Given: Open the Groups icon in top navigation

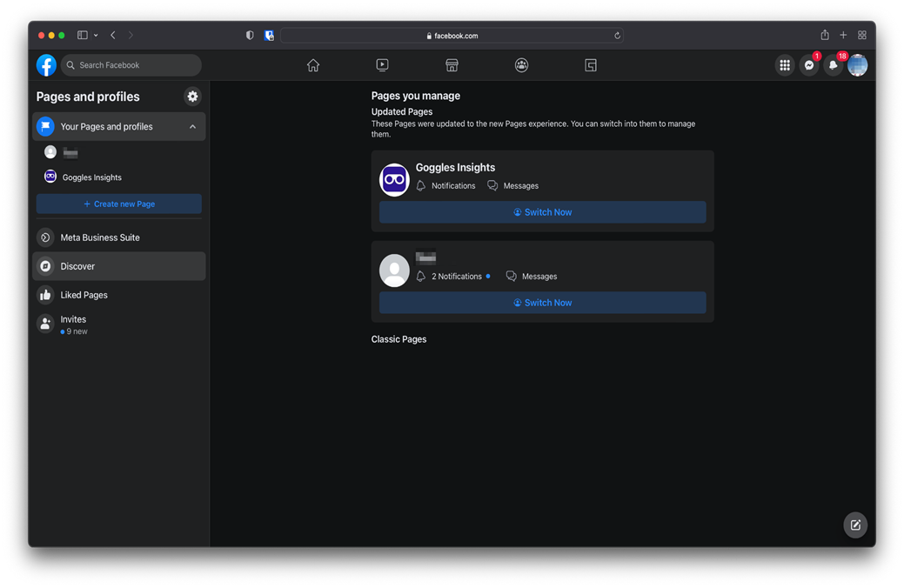Looking at the screenshot, I should point(521,65).
